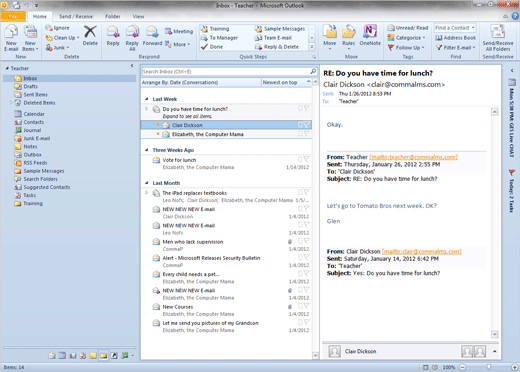Click Send/Receive All Folders
520x372 pixels.
tap(498, 38)
